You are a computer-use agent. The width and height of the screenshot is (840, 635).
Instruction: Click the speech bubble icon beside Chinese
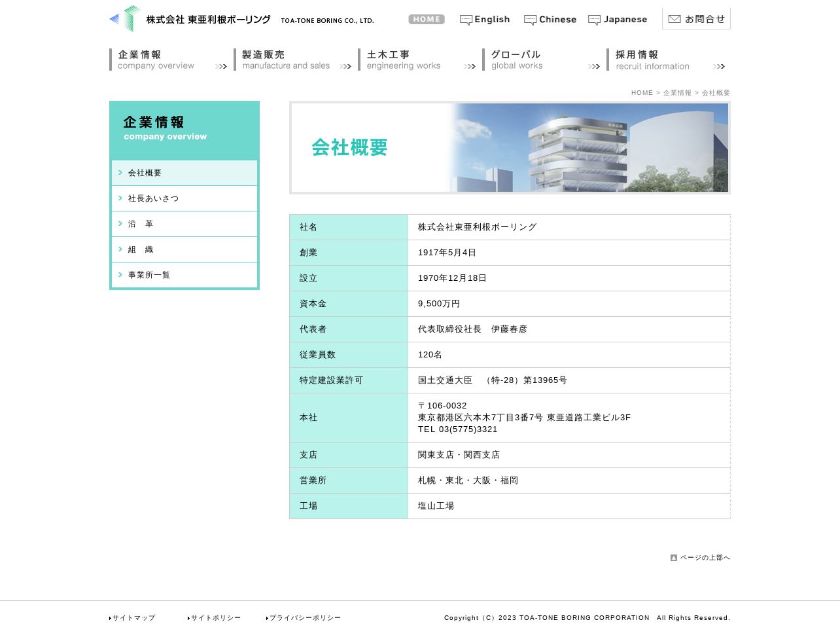coord(530,20)
